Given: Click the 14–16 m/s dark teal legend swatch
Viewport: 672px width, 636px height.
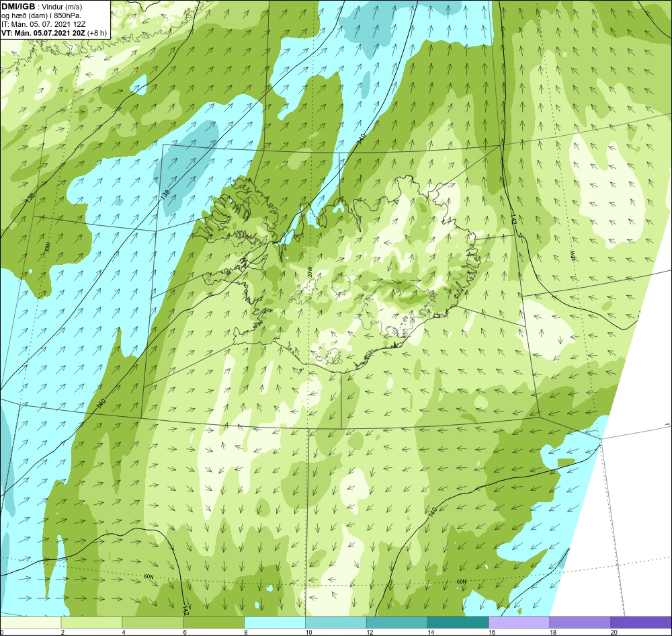Looking at the screenshot, I should (458, 622).
